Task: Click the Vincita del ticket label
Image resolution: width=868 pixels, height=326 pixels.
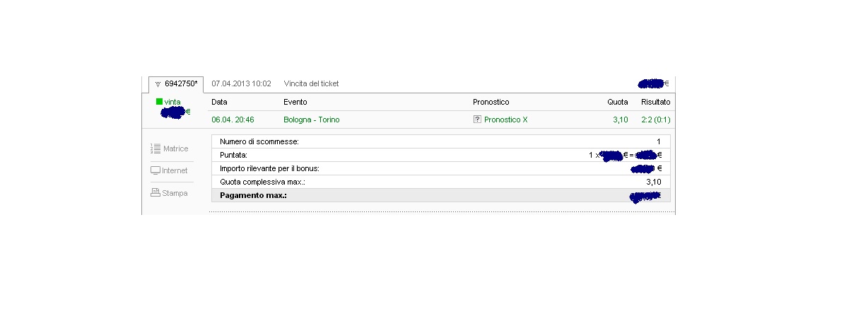Action: coord(311,83)
